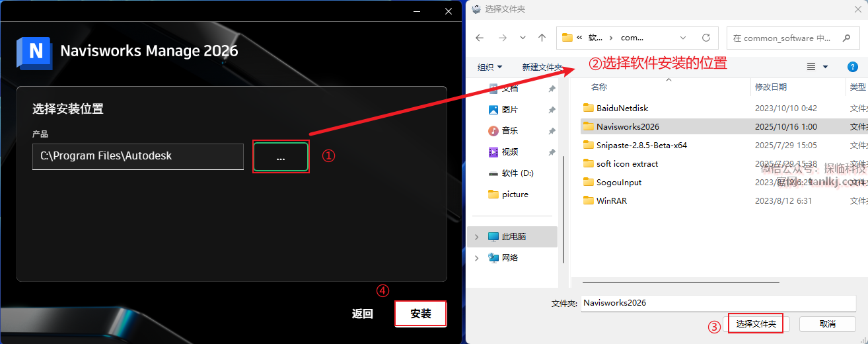
Task: Open 音乐 in the navigation pane
Action: coord(510,130)
